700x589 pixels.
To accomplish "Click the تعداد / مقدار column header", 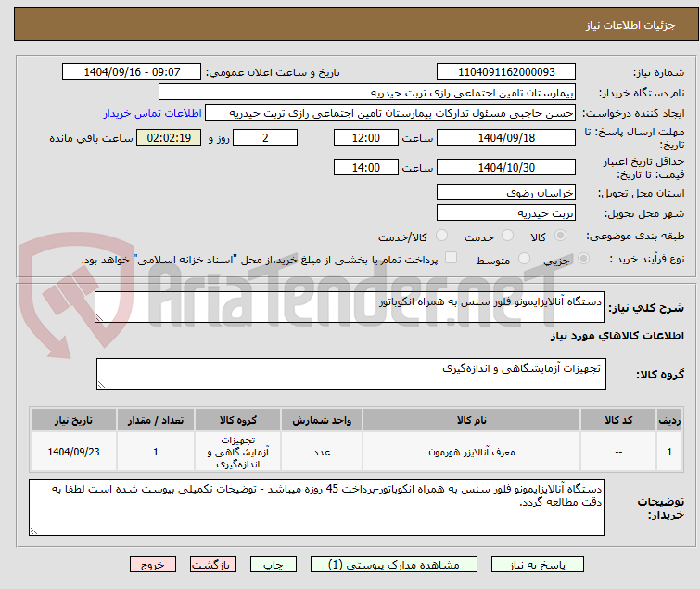I will pos(156,420).
